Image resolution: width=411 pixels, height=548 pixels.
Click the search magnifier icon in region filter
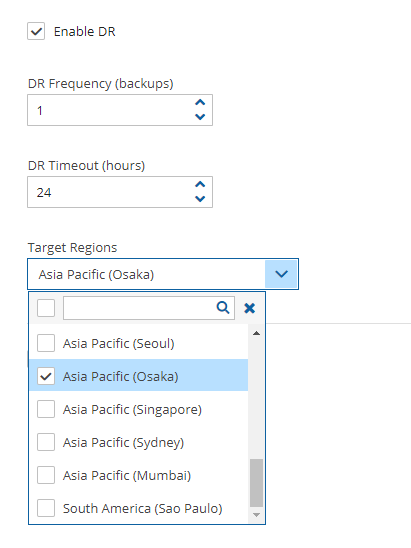click(223, 308)
